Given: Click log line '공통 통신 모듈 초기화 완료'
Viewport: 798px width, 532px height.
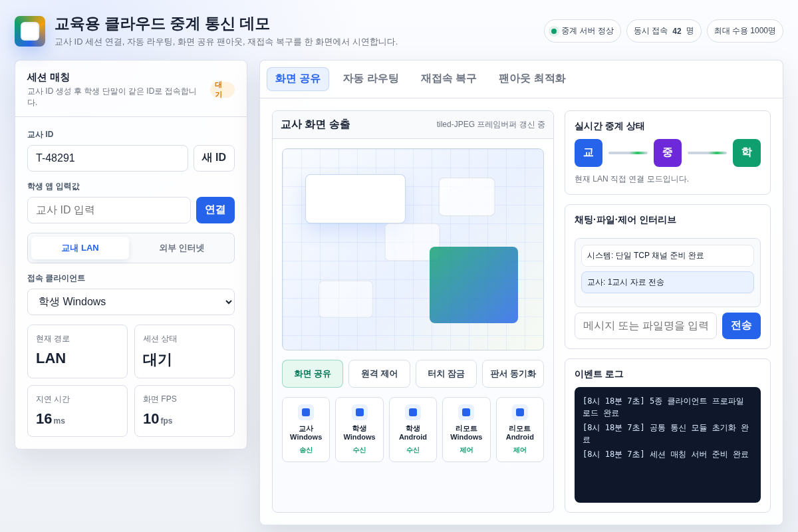Looking at the screenshot, I should pyautogui.click(x=668, y=434).
